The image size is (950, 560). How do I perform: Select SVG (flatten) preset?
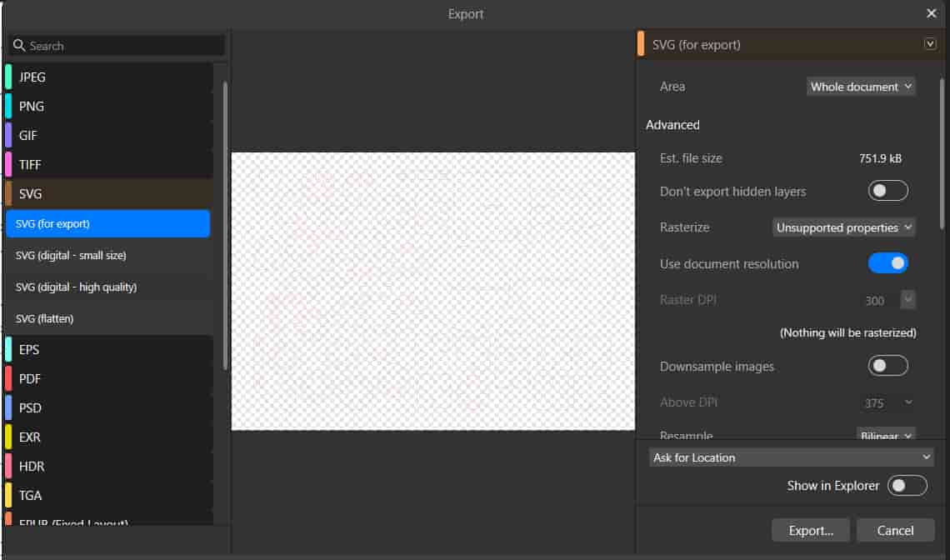107,318
